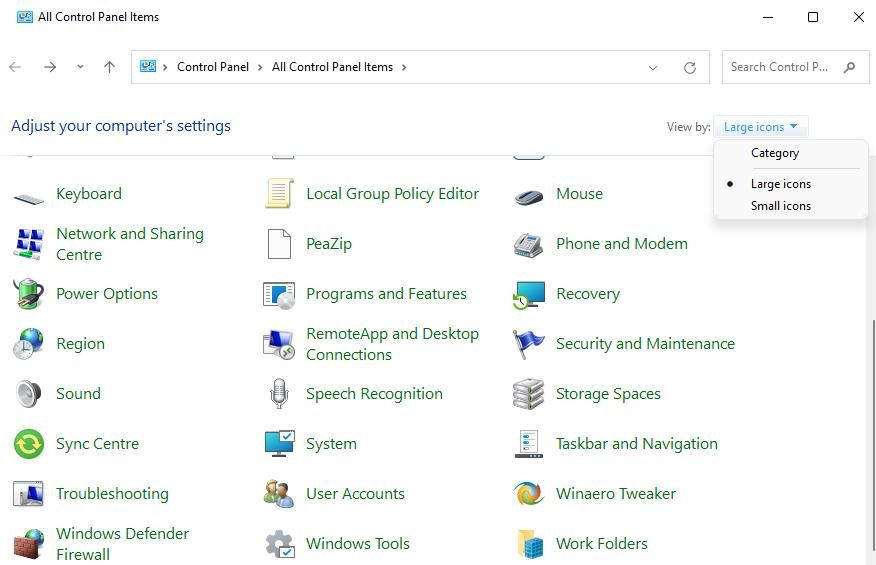Launch the Sound speaker icon

click(x=29, y=394)
